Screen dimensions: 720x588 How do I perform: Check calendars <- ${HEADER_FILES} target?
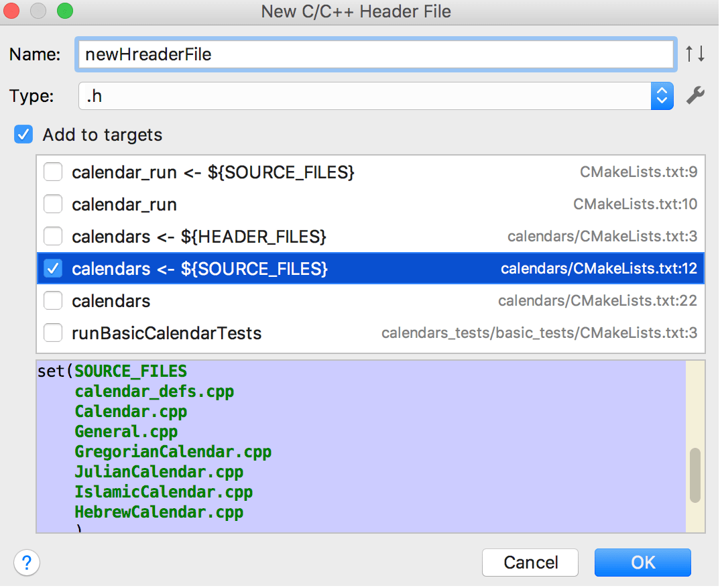tap(53, 237)
